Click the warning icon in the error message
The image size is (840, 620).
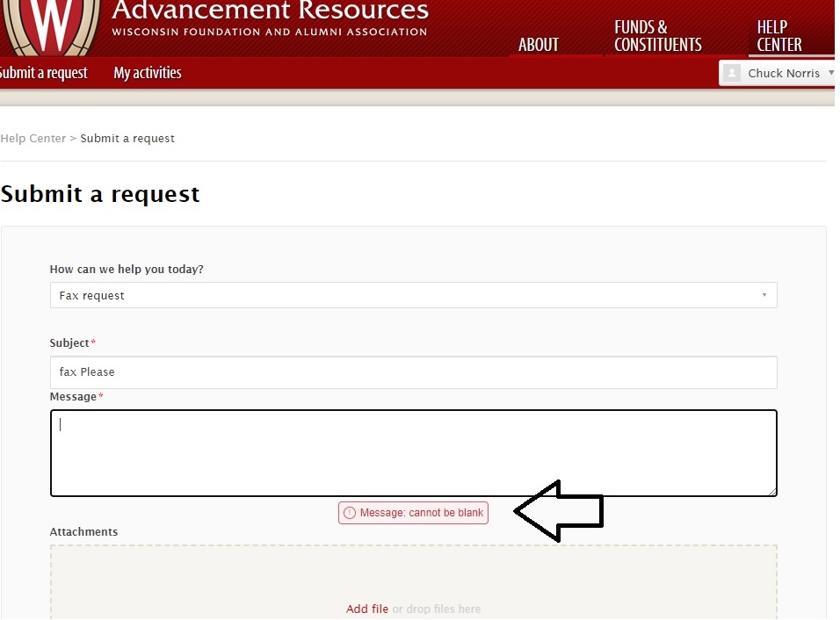(x=350, y=513)
